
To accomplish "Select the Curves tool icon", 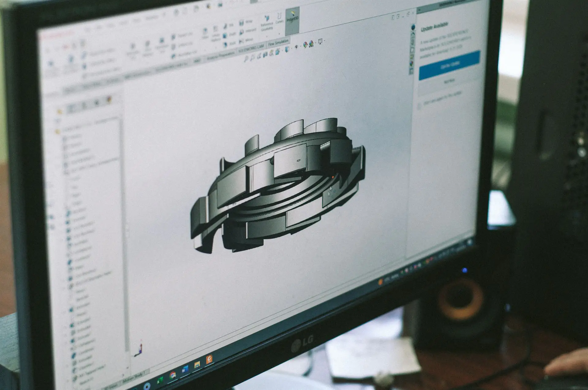I will (279, 16).
